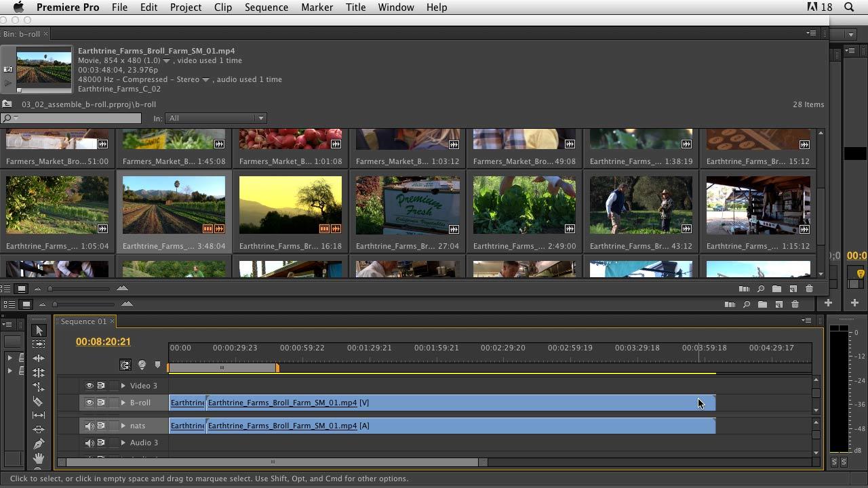Click the Encore chapter marker icon
The image size is (868, 488).
[x=142, y=365]
